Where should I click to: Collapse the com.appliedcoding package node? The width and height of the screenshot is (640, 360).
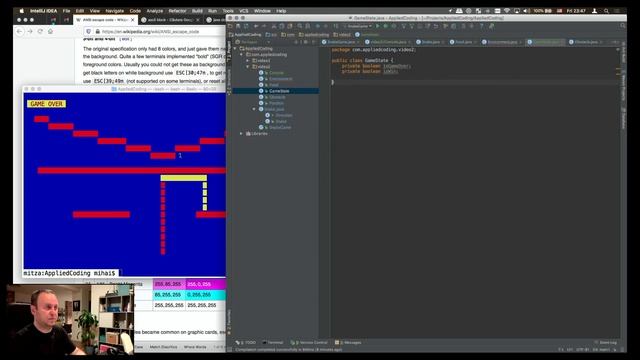pos(242,54)
